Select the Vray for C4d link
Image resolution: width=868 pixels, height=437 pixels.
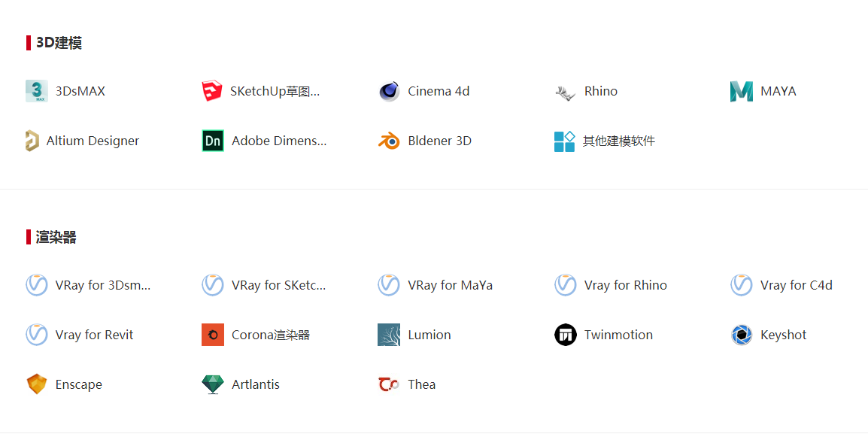click(796, 285)
